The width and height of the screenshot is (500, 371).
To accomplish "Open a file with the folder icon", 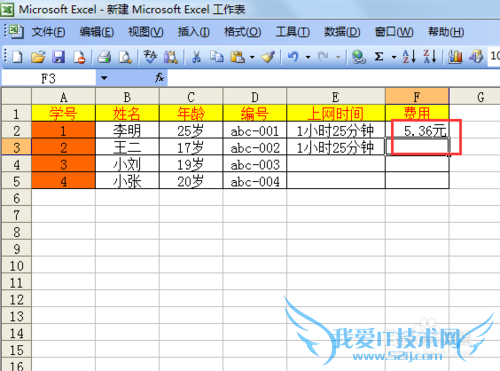I will [x=38, y=57].
